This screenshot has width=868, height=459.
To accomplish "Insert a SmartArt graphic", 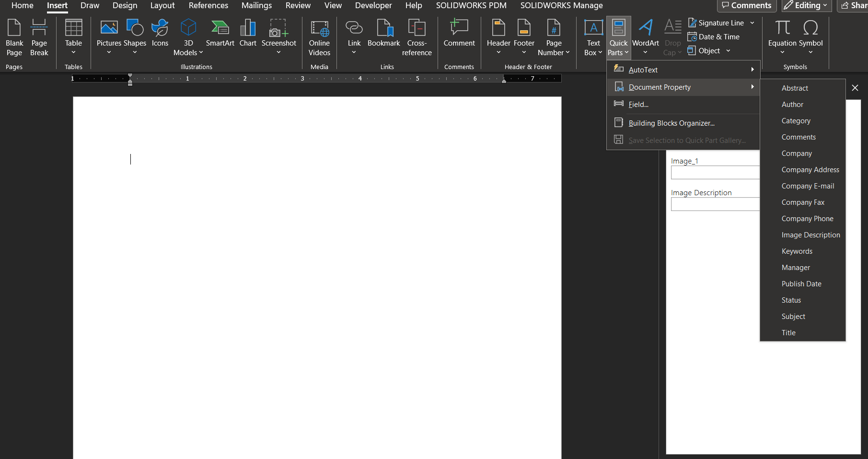I will click(220, 34).
